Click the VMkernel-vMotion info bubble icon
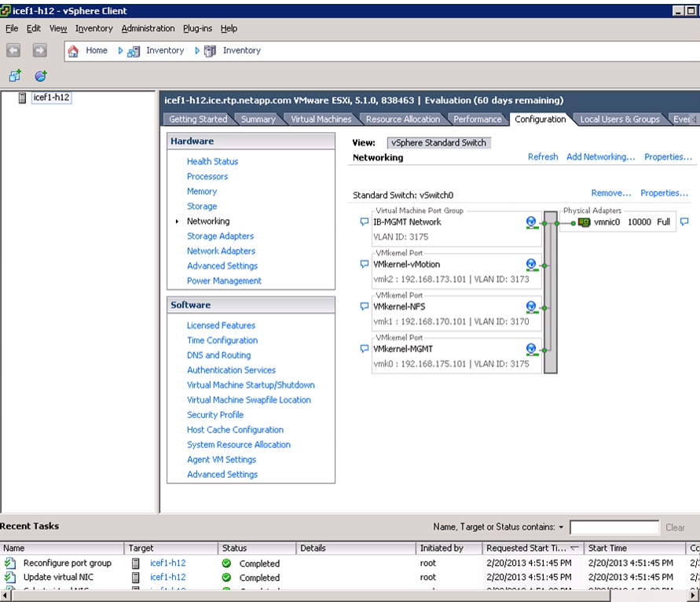 (365, 264)
